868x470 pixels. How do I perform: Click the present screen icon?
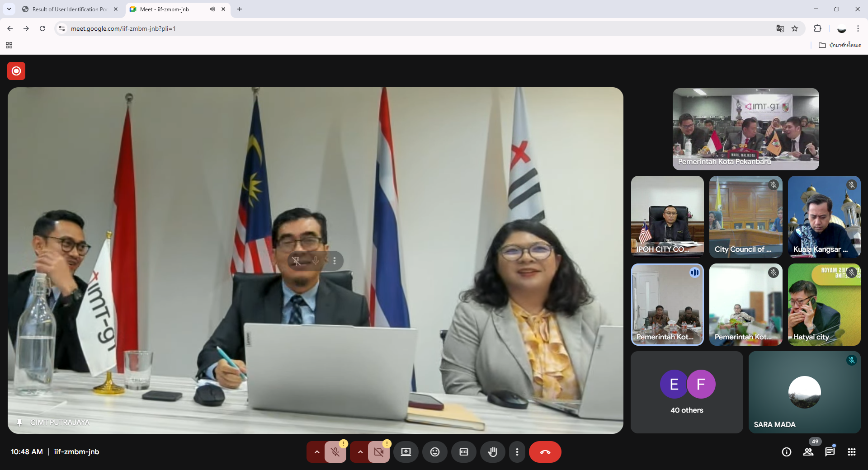pyautogui.click(x=406, y=452)
